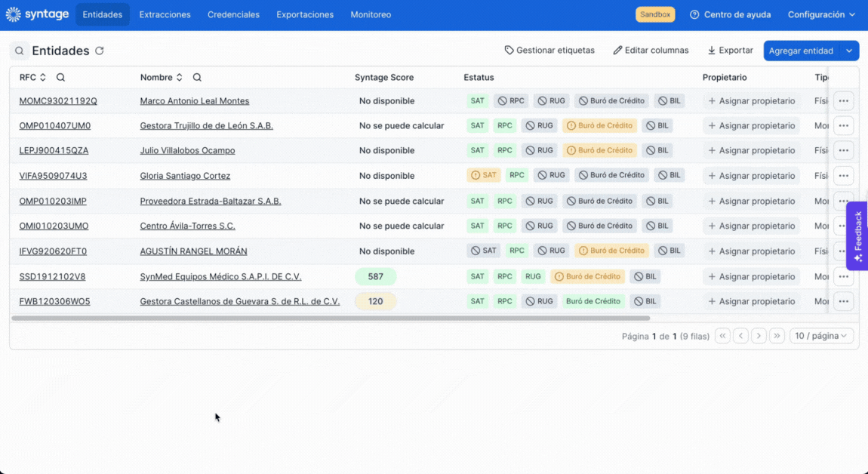Click Exportar button
Image resolution: width=868 pixels, height=474 pixels.
tap(730, 51)
